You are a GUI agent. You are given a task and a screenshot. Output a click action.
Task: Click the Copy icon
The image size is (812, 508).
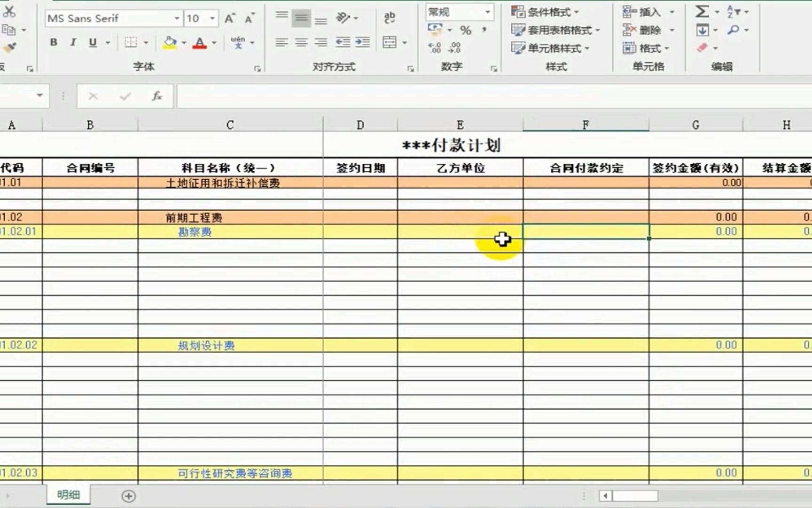coord(9,31)
